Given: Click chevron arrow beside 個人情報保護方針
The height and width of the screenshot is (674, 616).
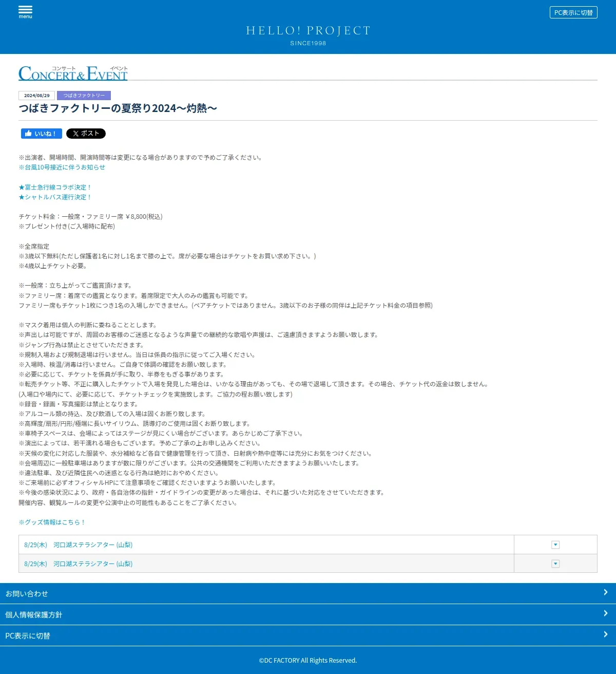Looking at the screenshot, I should [606, 613].
